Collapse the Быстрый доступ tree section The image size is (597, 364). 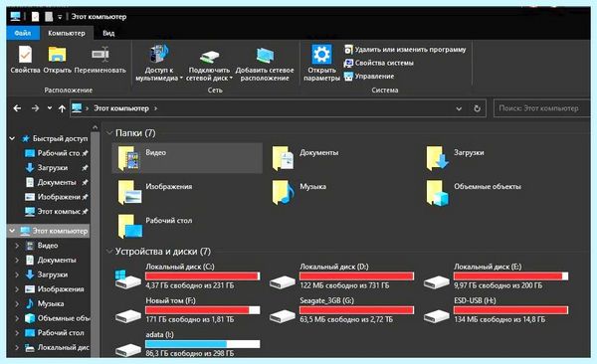coord(12,138)
